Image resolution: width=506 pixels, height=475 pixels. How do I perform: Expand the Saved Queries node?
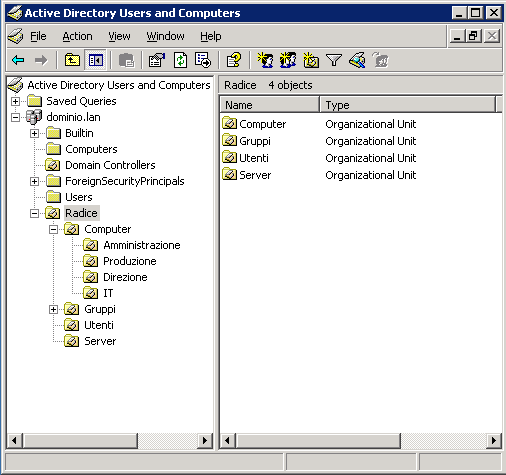pos(15,101)
